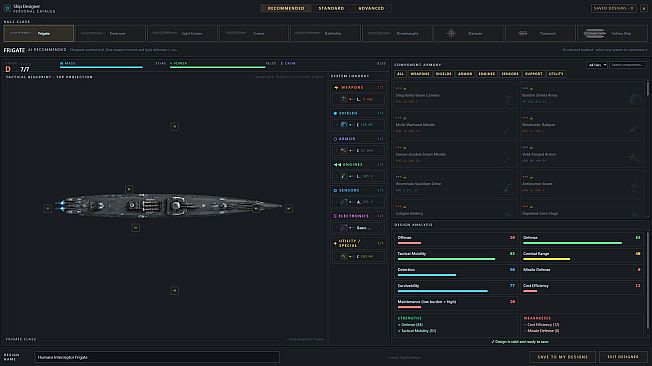Select the Frigate hull class
652x366 pixels.
pos(39,33)
